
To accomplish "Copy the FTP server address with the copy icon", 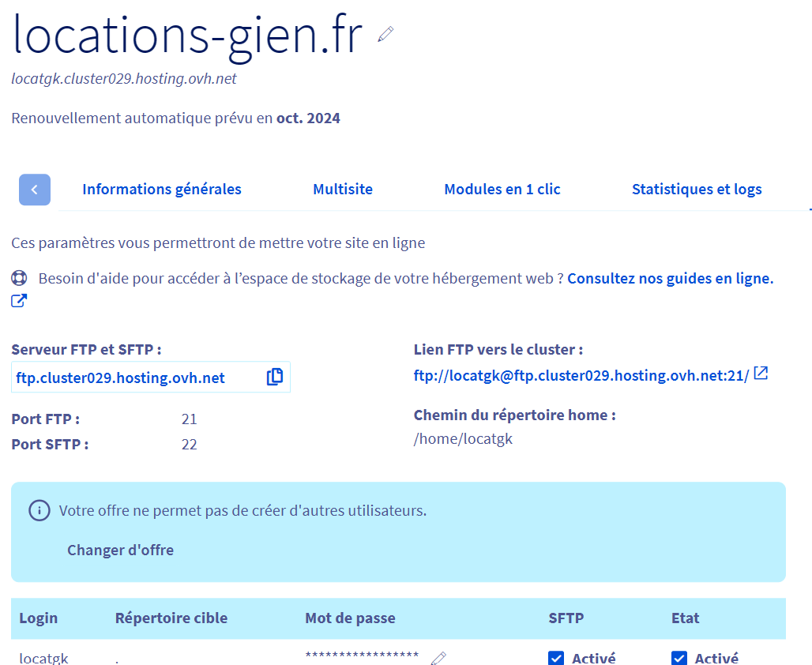I will 274,377.
